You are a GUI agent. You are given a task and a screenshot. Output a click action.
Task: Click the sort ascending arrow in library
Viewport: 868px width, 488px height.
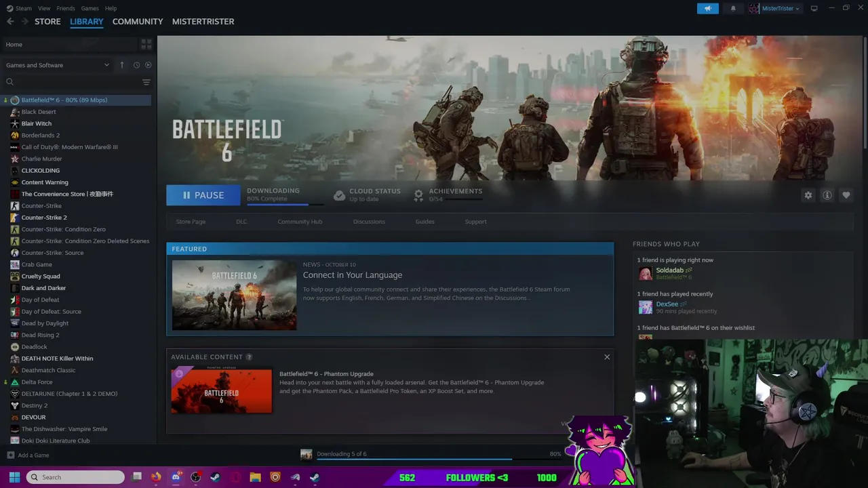(x=122, y=65)
